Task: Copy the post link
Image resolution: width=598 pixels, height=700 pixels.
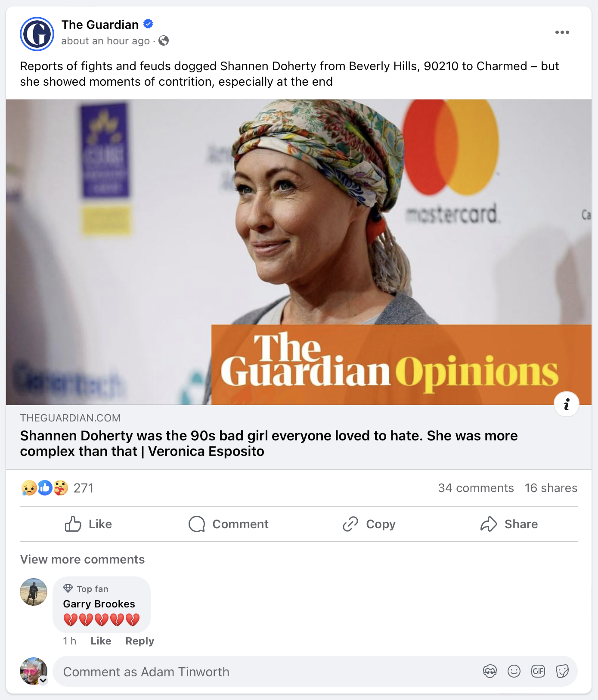Action: click(369, 524)
